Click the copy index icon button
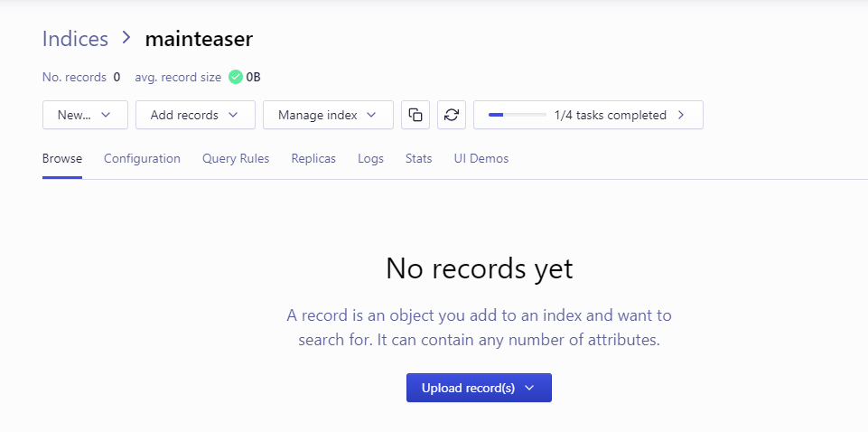 click(x=415, y=115)
